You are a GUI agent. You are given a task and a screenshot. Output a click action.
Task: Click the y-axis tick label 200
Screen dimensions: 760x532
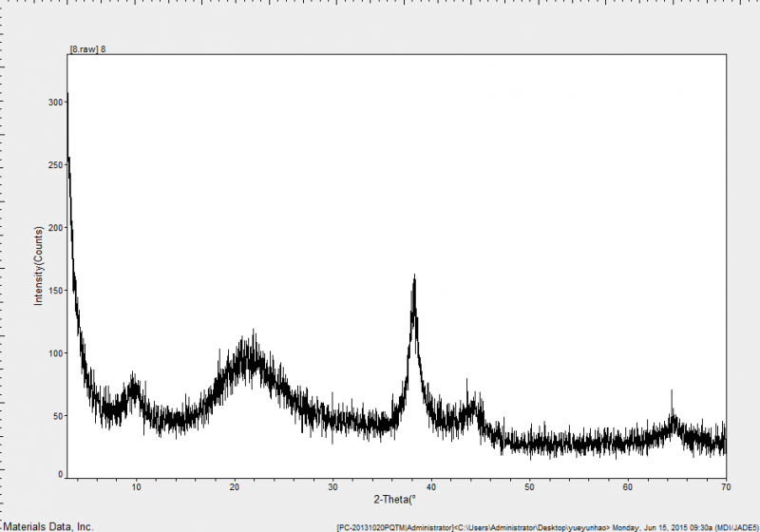coord(56,228)
